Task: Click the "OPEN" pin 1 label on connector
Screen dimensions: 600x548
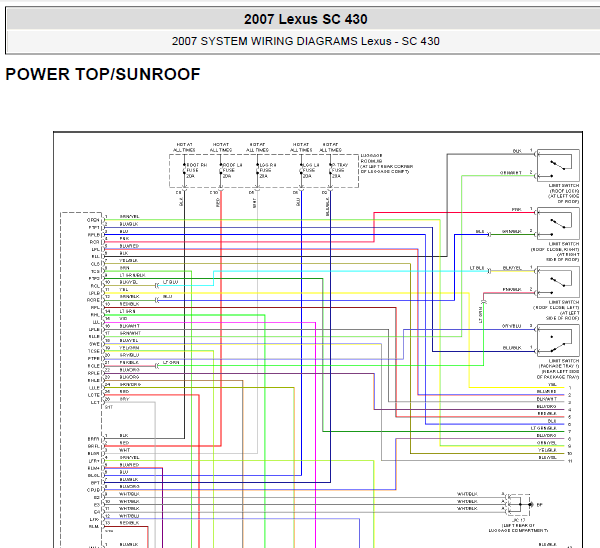Action: click(93, 220)
